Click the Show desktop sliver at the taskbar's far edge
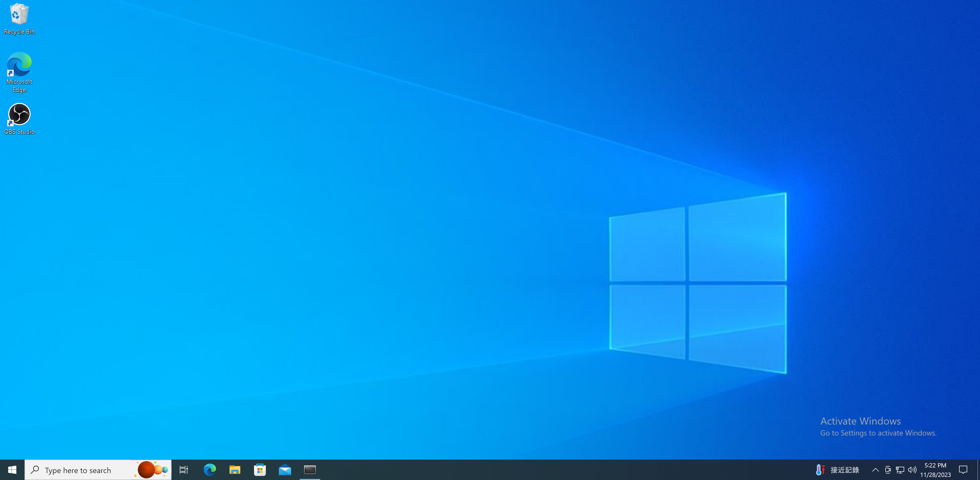The width and height of the screenshot is (980, 480). [978, 470]
